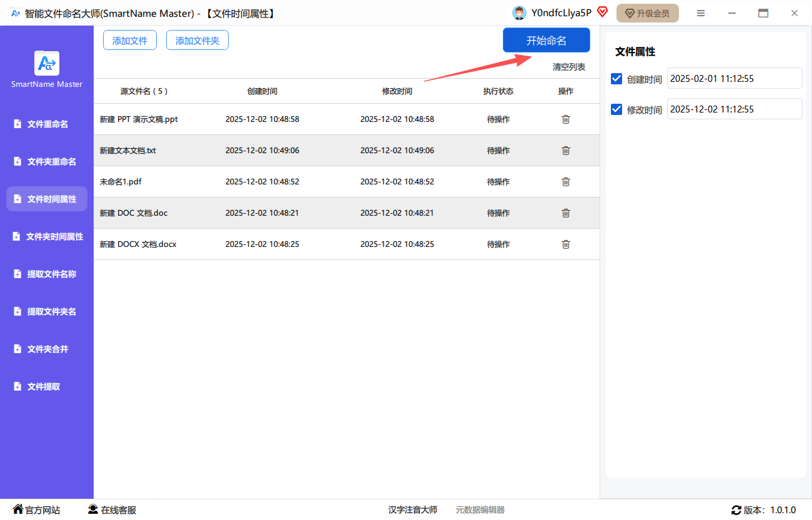Click the 添加文件 button

point(130,41)
